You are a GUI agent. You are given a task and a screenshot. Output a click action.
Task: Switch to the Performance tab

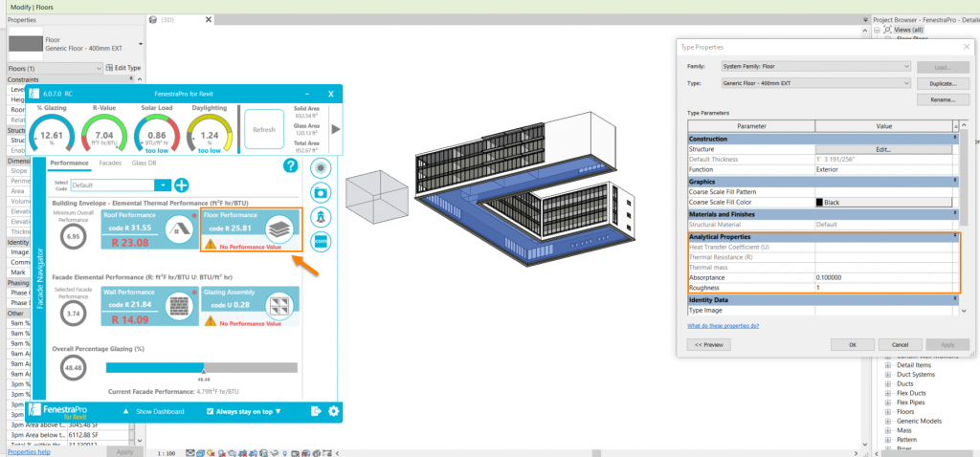pyautogui.click(x=69, y=163)
